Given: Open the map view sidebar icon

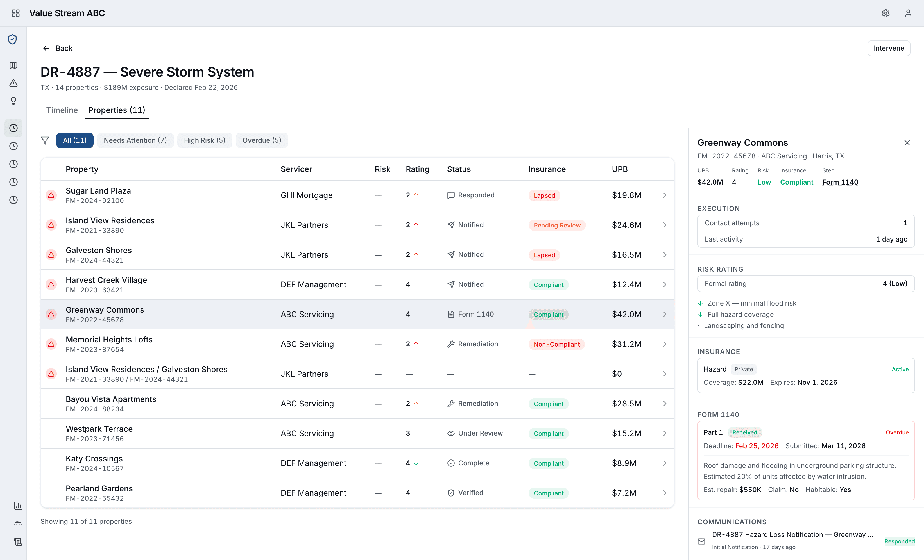Looking at the screenshot, I should pyautogui.click(x=13, y=65).
